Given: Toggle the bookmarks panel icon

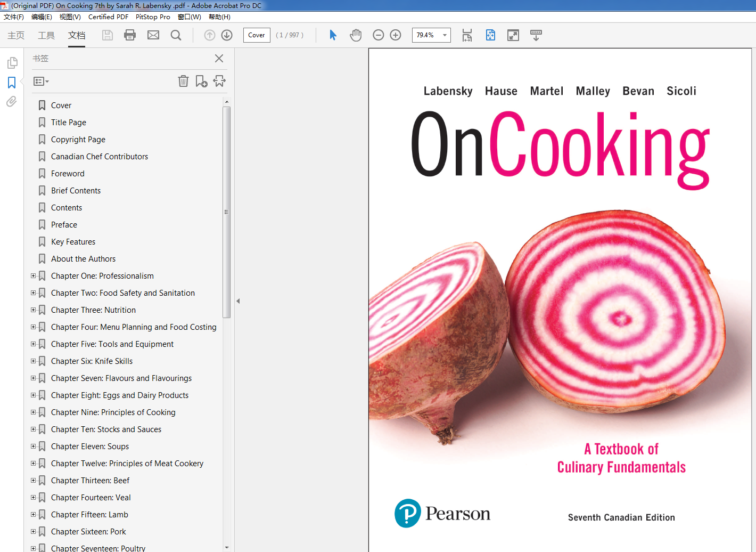Looking at the screenshot, I should tap(12, 83).
